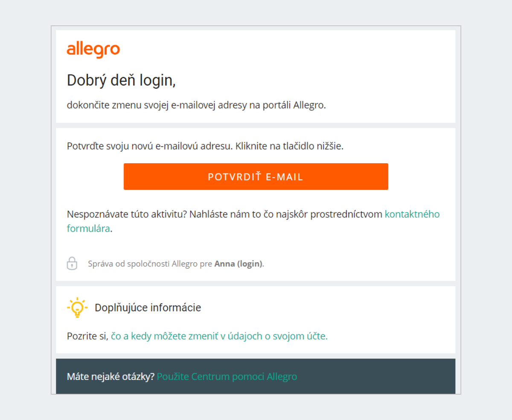Click the 'Máte nejaké otázky?' footer text
The width and height of the screenshot is (512, 420).
pos(111,377)
